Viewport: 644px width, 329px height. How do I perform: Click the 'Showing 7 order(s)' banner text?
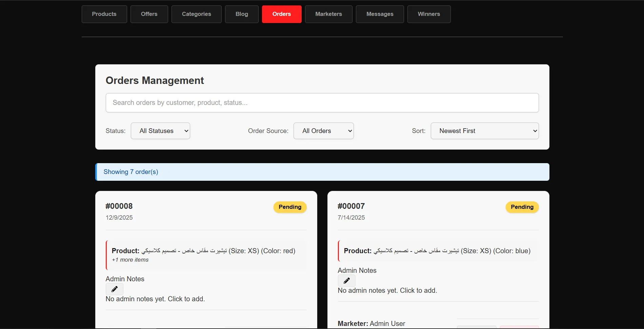coord(131,172)
